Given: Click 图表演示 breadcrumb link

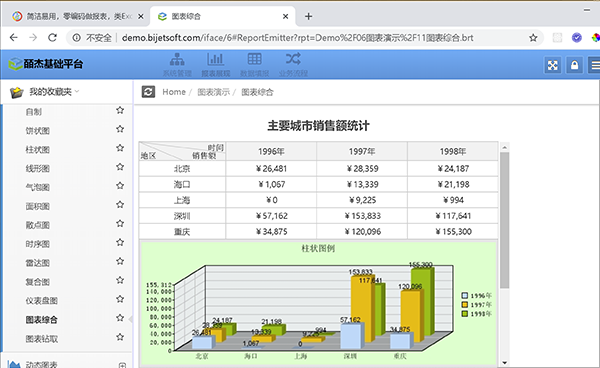Looking at the screenshot, I should (214, 92).
